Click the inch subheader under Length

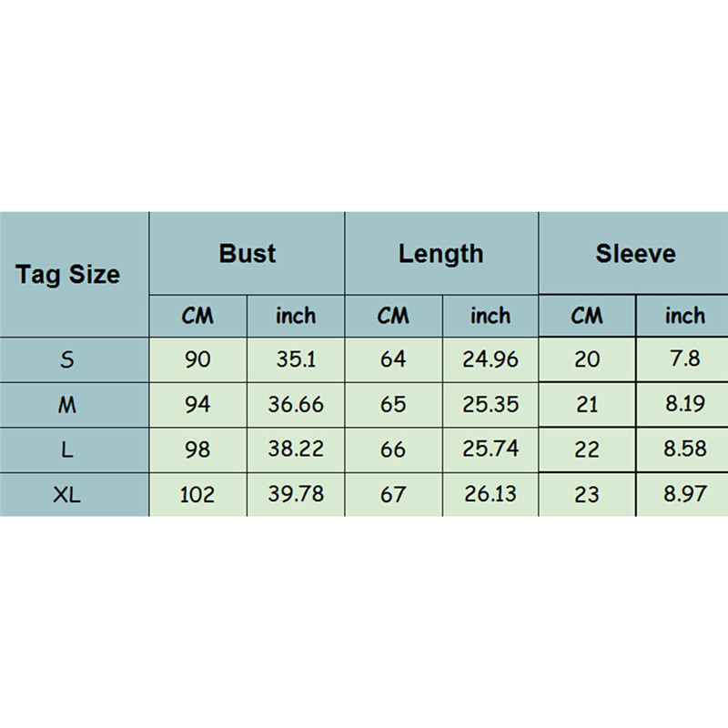pyautogui.click(x=490, y=316)
